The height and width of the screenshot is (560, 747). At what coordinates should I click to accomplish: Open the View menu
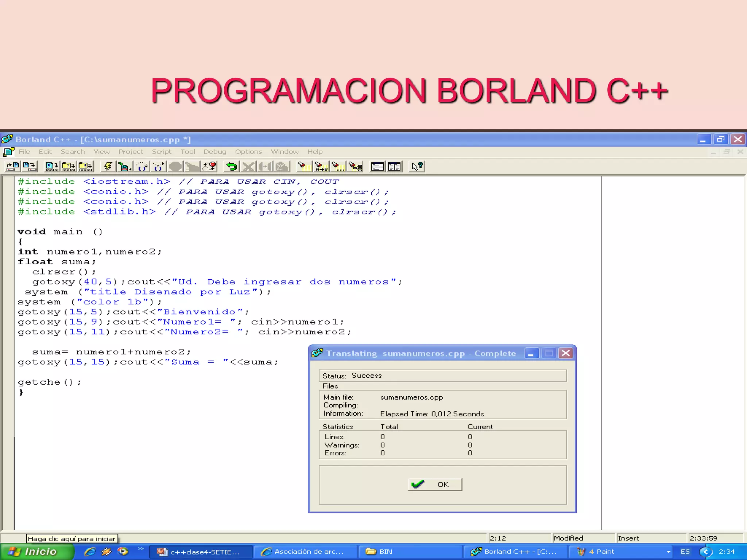click(x=101, y=152)
